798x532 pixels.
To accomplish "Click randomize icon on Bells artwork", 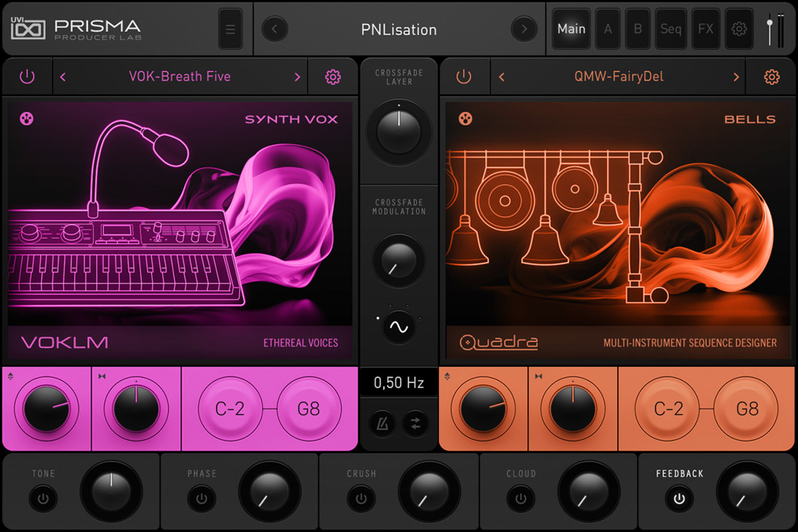I will click(x=465, y=118).
